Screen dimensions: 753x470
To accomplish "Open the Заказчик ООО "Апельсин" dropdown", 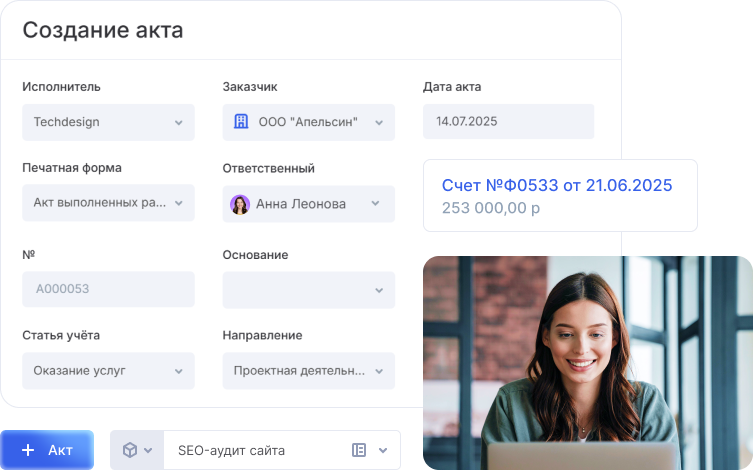I will tap(379, 123).
